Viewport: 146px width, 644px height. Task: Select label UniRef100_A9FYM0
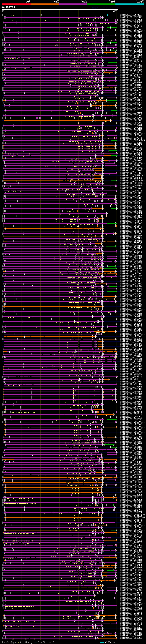pyautogui.click(x=131, y=321)
